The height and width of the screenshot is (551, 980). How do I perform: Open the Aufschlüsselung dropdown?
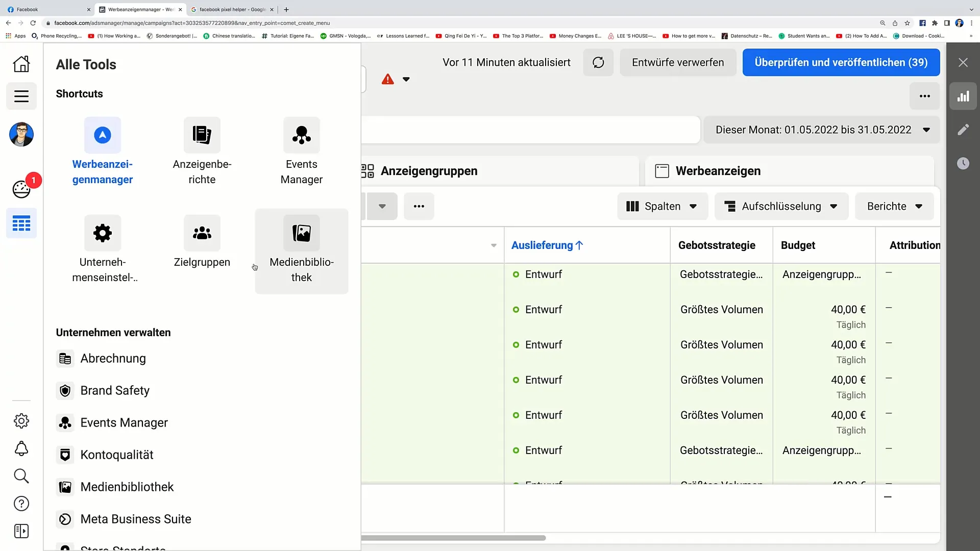tap(781, 206)
